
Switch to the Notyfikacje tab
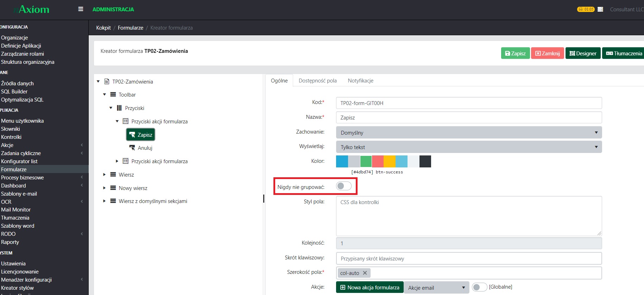pyautogui.click(x=361, y=80)
